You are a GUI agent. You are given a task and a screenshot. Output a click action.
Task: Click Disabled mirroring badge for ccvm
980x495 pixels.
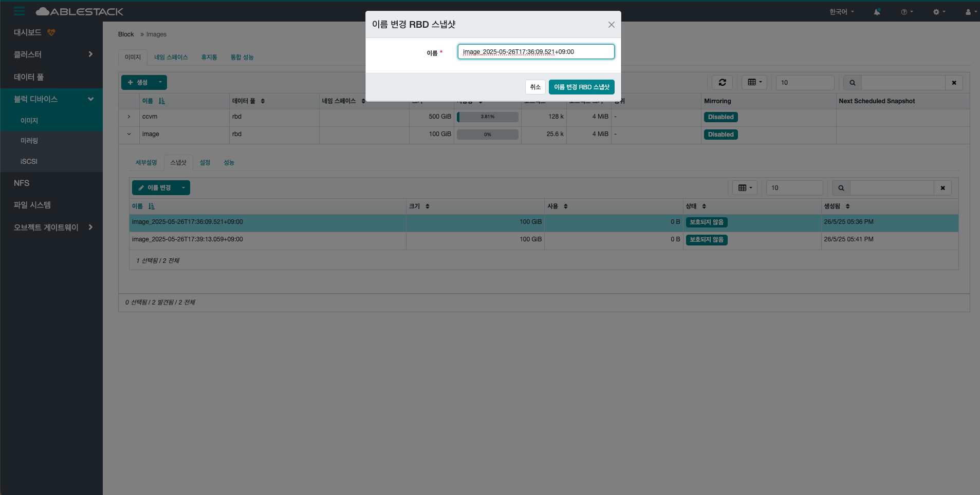pos(721,117)
